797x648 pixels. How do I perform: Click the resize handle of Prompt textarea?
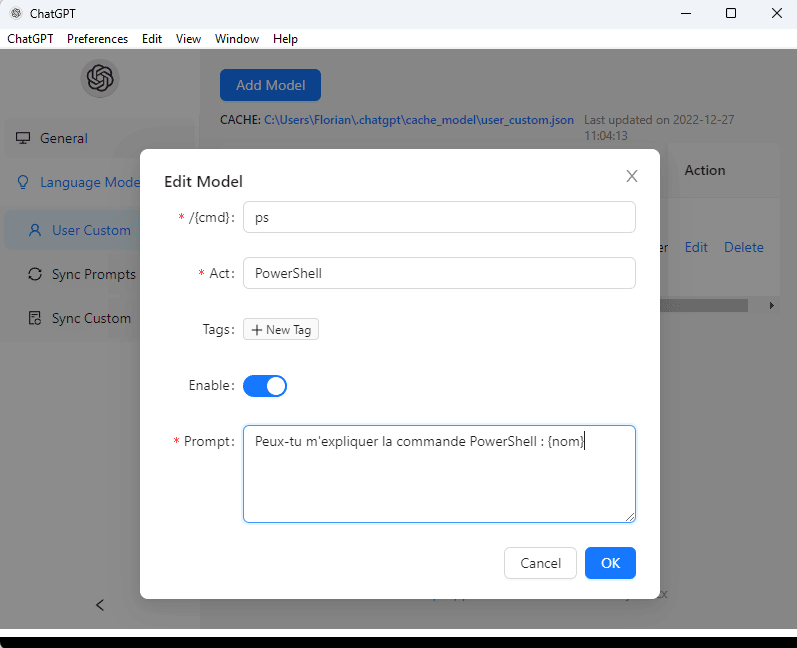(630, 517)
